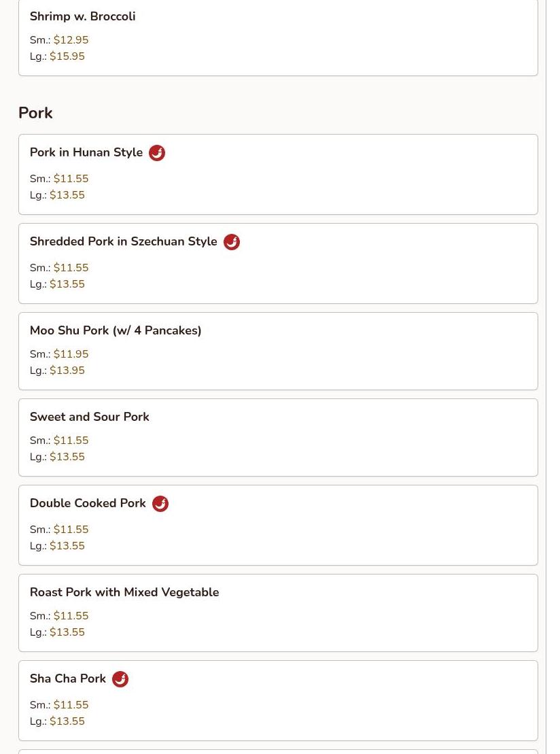Click Sha Cha Pork large price $13.55
Screen dimensions: 560x754
tap(67, 721)
